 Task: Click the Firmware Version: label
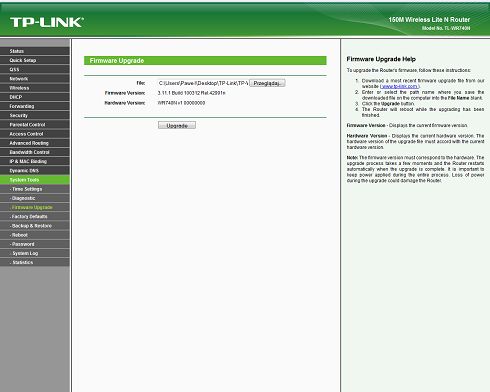coord(125,93)
